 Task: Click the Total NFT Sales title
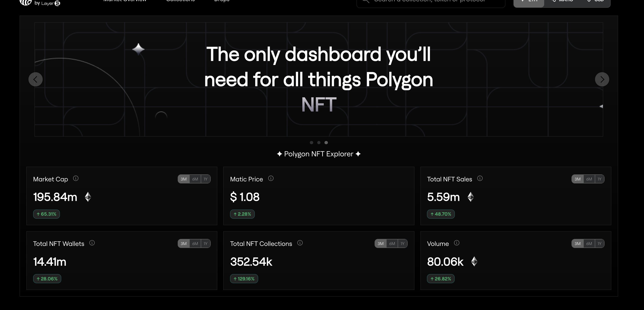click(x=450, y=179)
